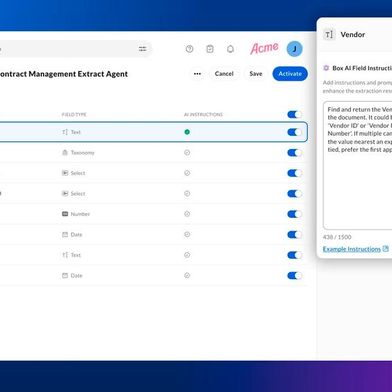The width and height of the screenshot is (392, 392).
Task: Click the first Select field type icon
Action: click(x=65, y=173)
